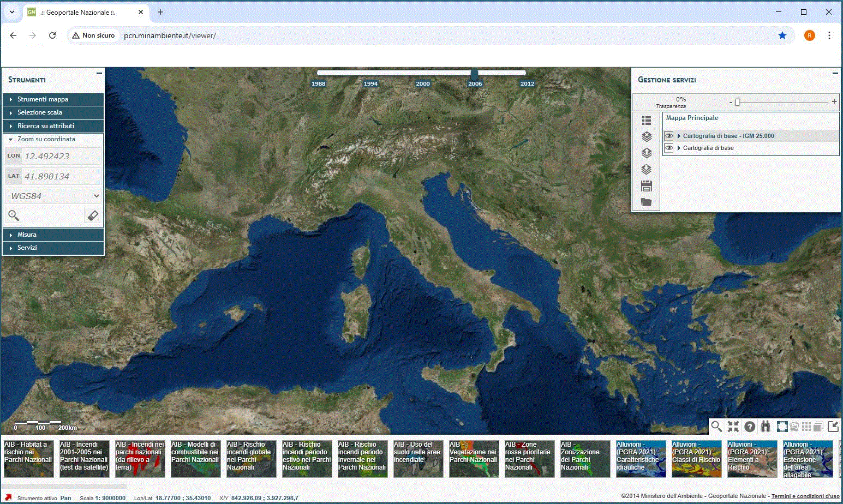843x504 pixels.
Task: Click the transparency slider handle
Action: 737,102
